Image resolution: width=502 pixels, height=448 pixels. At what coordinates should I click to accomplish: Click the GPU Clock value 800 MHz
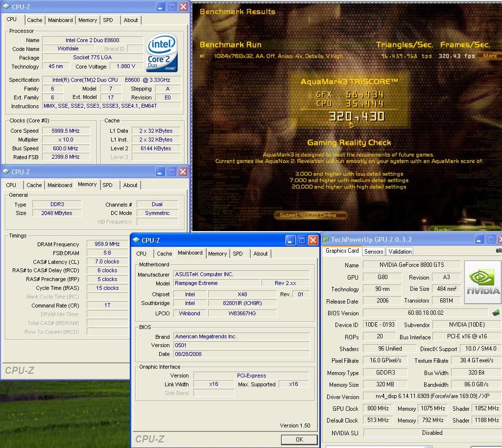(378, 409)
